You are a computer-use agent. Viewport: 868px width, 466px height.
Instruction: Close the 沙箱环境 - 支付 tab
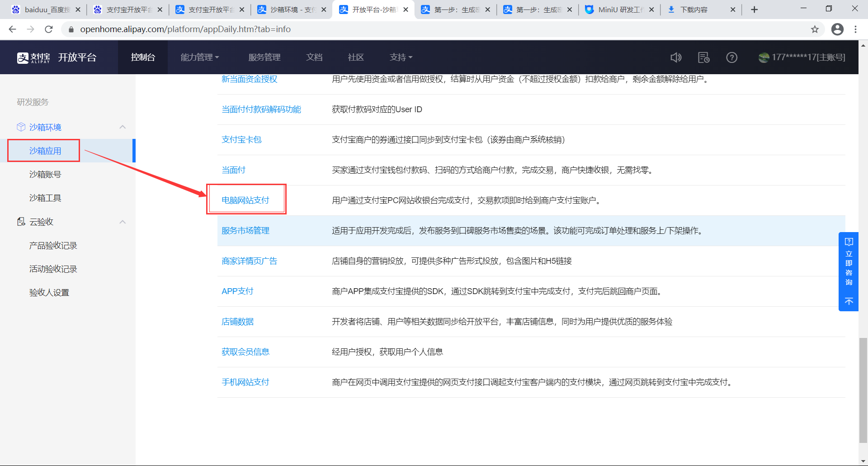point(324,10)
